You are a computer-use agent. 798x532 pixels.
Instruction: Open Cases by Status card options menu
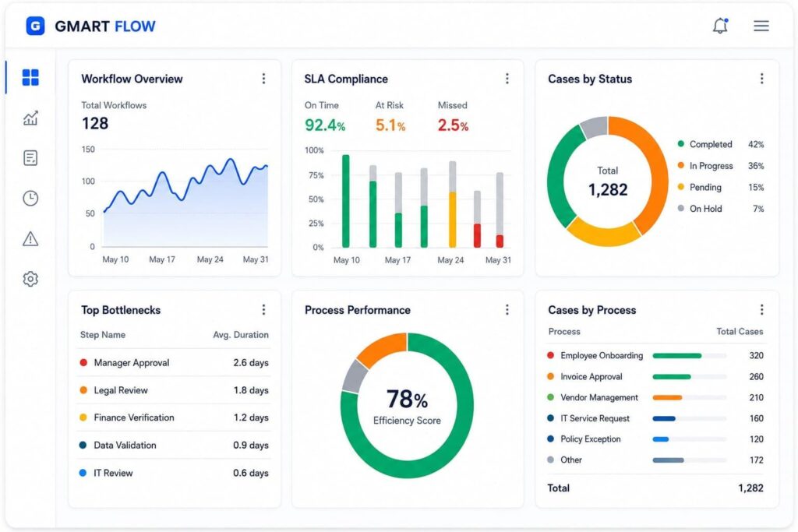(762, 79)
